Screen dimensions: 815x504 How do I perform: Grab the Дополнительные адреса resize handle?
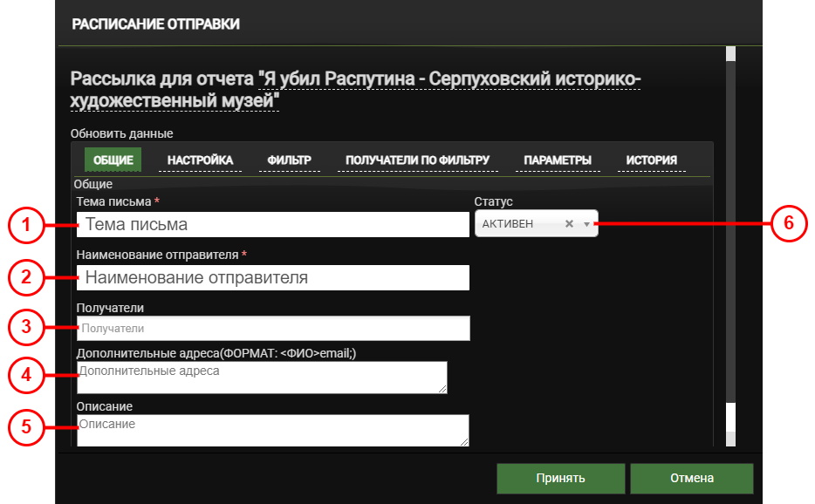pos(442,389)
